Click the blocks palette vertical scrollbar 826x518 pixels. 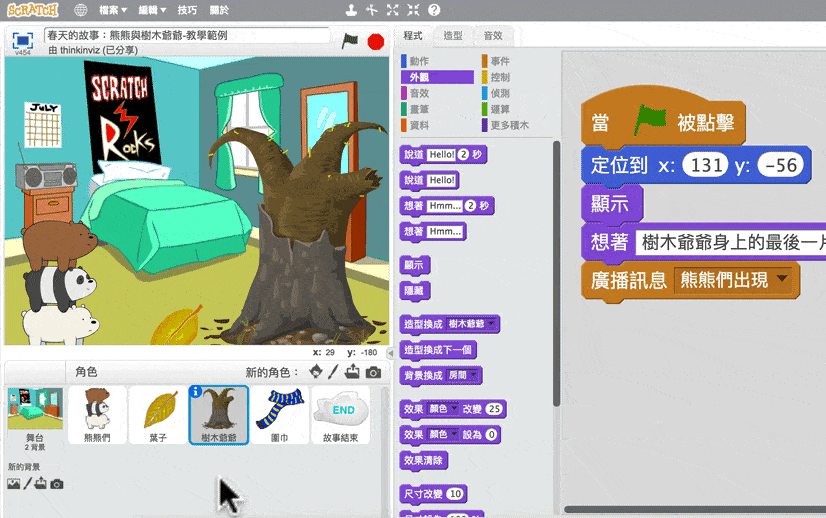[556, 274]
